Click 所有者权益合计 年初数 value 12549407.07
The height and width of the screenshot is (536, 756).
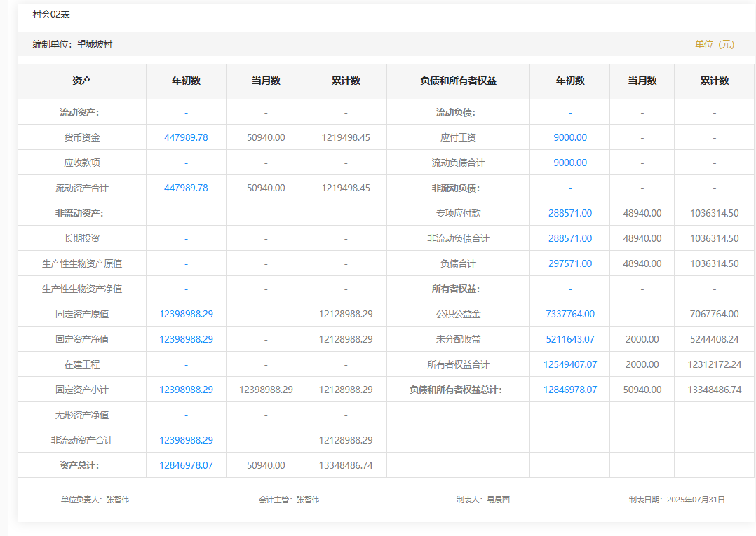569,364
